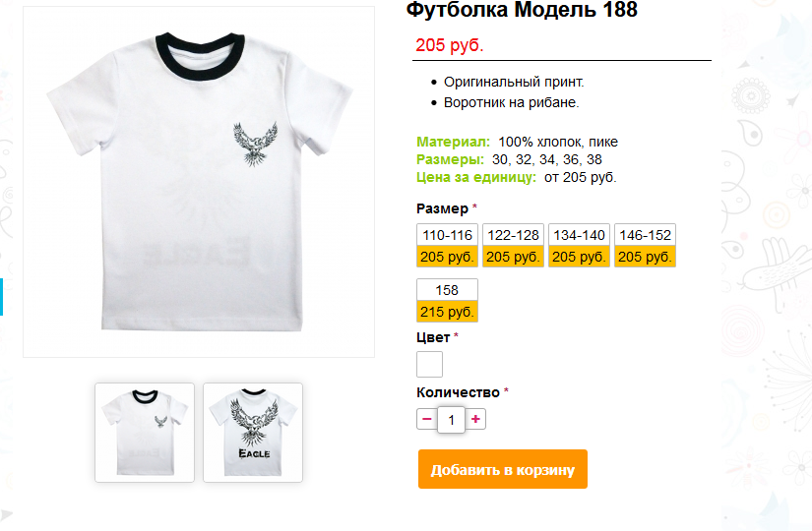Screen dimensions: 812x531
Task: Increase quantity with the plus icon
Action: (x=475, y=419)
